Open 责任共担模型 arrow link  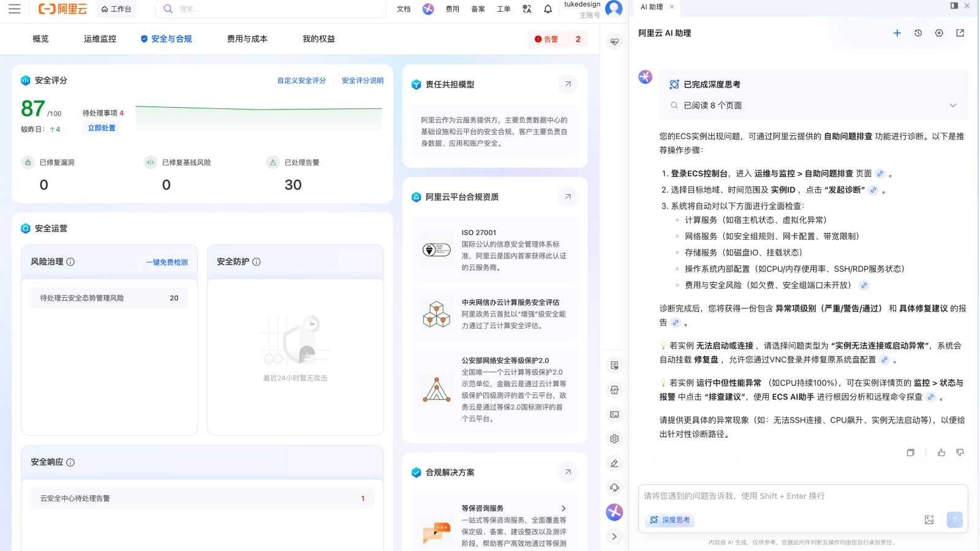click(x=568, y=84)
